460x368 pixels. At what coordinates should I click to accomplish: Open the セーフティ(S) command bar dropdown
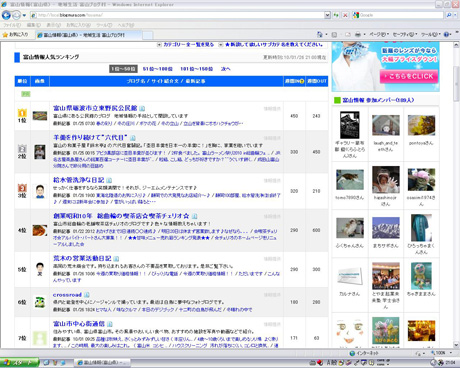click(x=405, y=34)
